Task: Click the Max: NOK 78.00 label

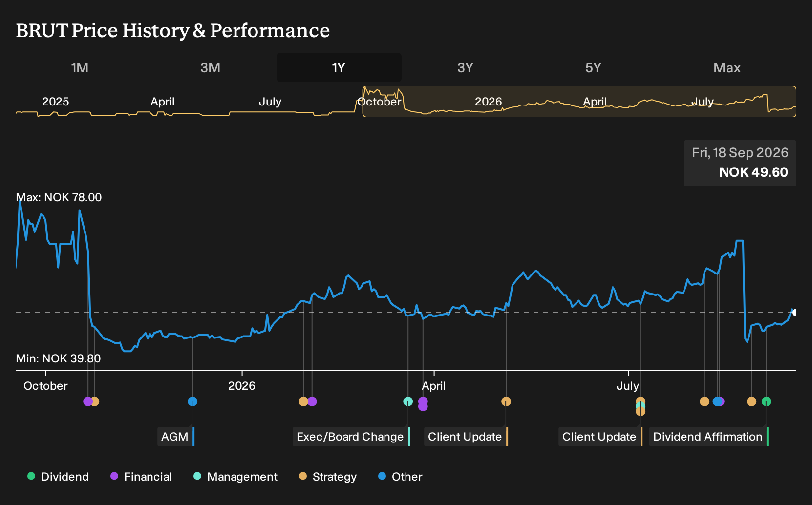Action: (x=59, y=197)
